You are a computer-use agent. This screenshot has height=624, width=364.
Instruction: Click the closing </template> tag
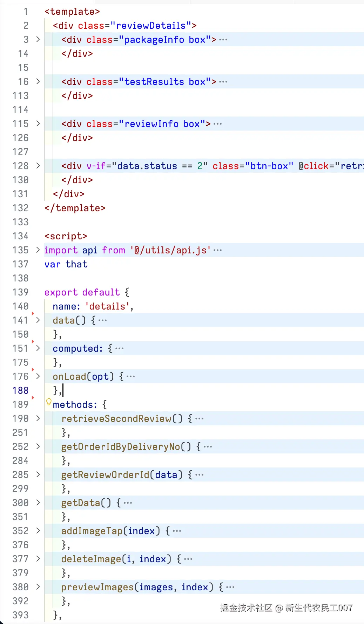75,208
